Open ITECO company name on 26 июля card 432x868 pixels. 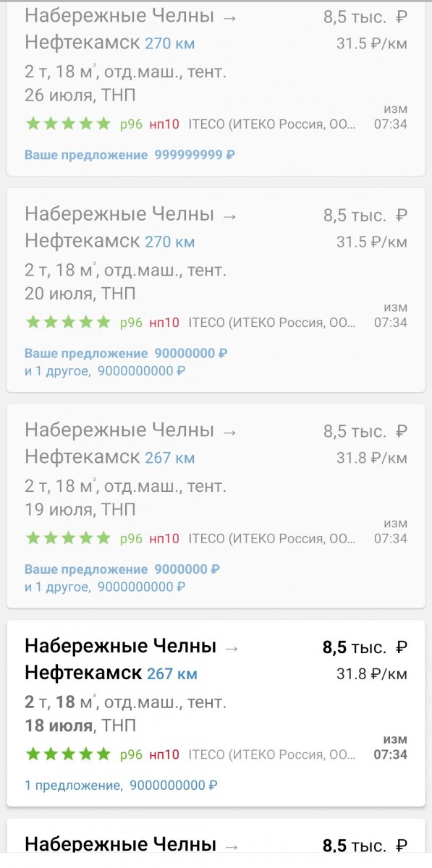point(272,124)
